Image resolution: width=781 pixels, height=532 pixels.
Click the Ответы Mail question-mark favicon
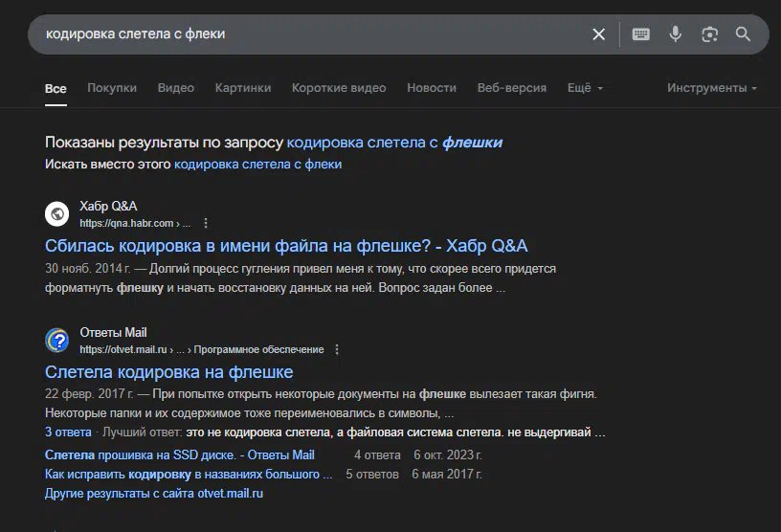click(x=57, y=341)
